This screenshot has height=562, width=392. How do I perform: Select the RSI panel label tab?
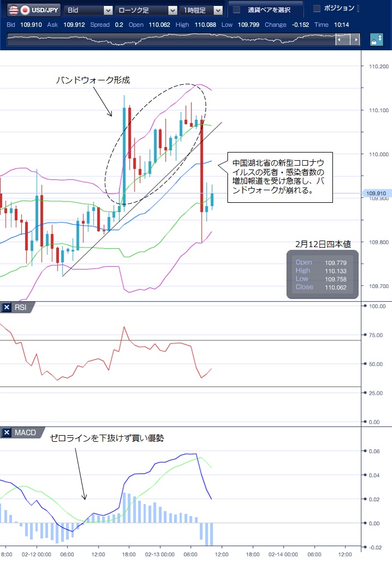click(x=21, y=308)
